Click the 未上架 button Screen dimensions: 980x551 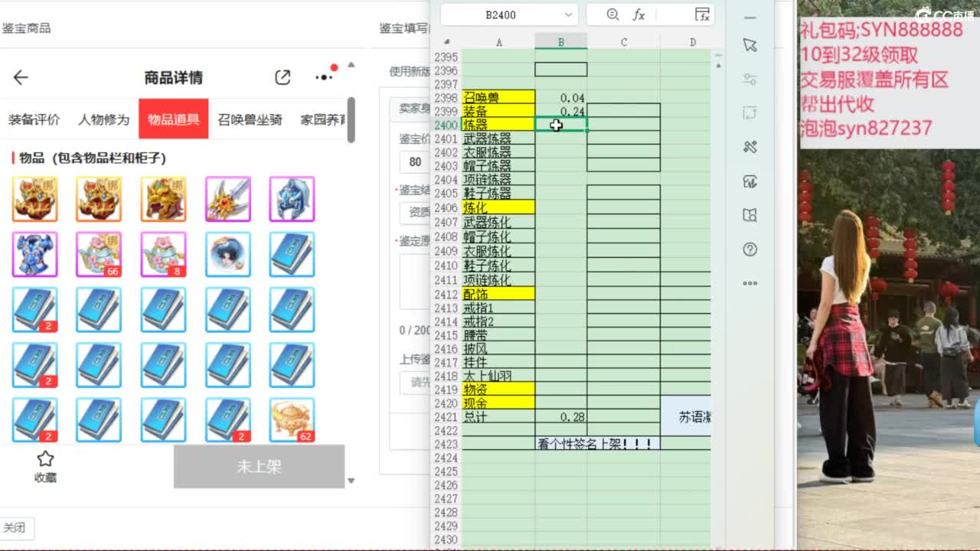[259, 466]
